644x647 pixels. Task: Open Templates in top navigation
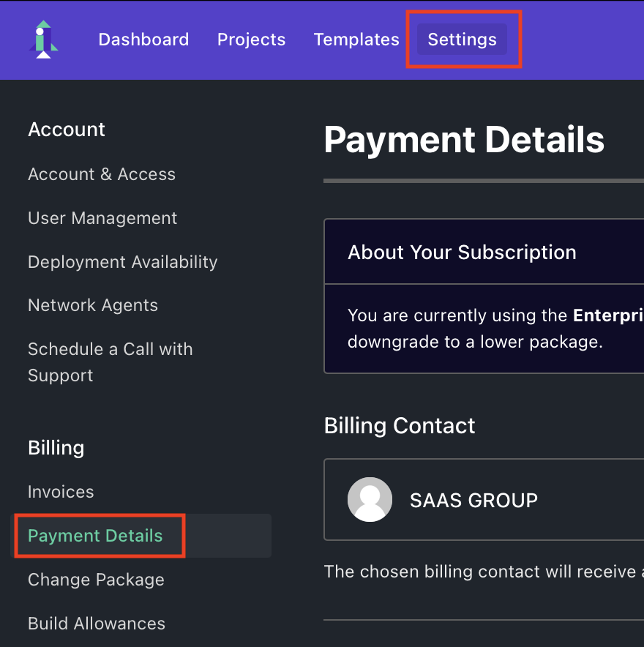click(x=356, y=40)
